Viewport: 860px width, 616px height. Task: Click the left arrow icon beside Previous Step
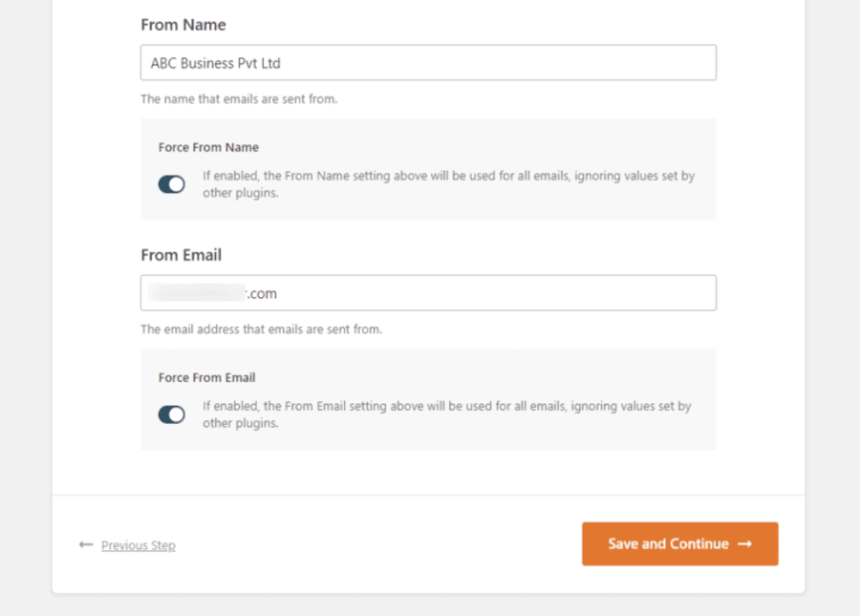[x=86, y=544]
